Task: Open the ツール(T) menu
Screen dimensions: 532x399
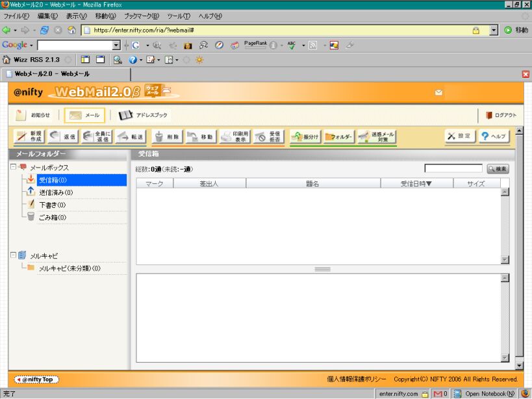Action: 179,16
